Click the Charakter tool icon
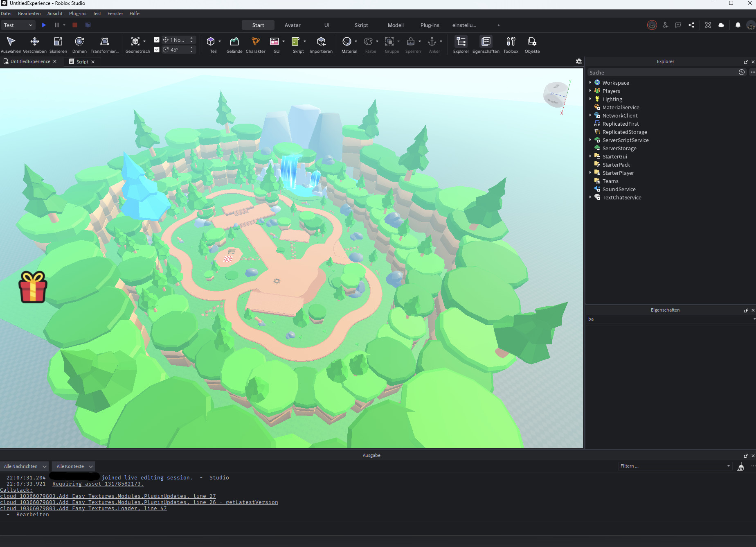 tap(256, 44)
